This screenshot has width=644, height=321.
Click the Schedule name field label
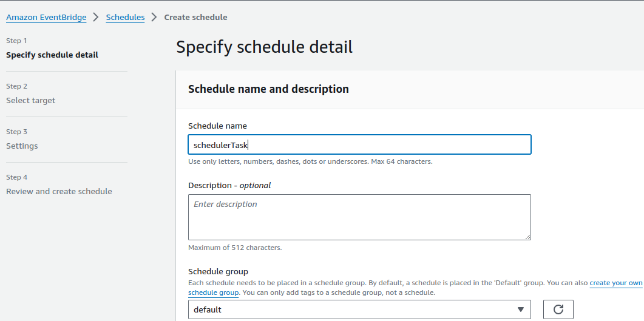pos(217,126)
